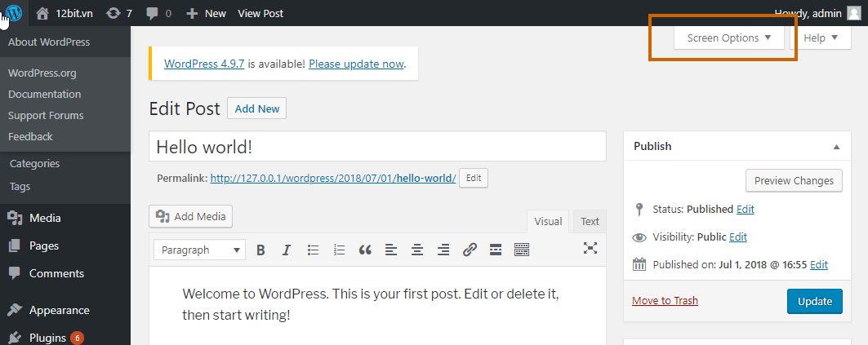Click Add New post button

pos(257,108)
